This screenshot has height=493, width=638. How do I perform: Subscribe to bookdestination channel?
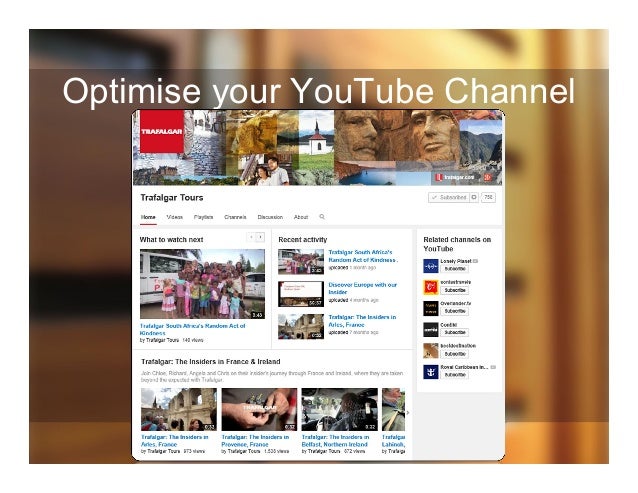(454, 354)
